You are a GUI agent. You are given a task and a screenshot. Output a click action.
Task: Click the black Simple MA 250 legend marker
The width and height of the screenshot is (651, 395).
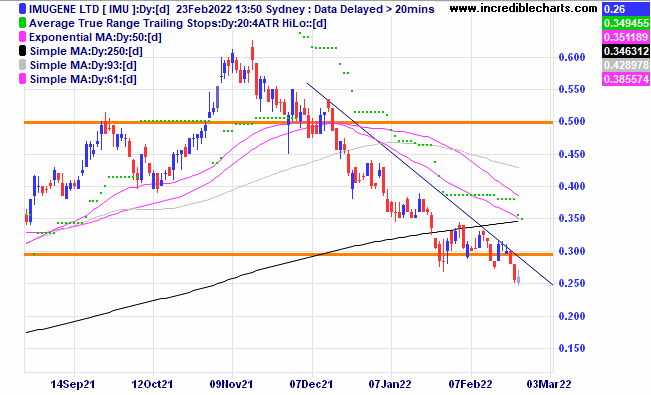point(22,51)
